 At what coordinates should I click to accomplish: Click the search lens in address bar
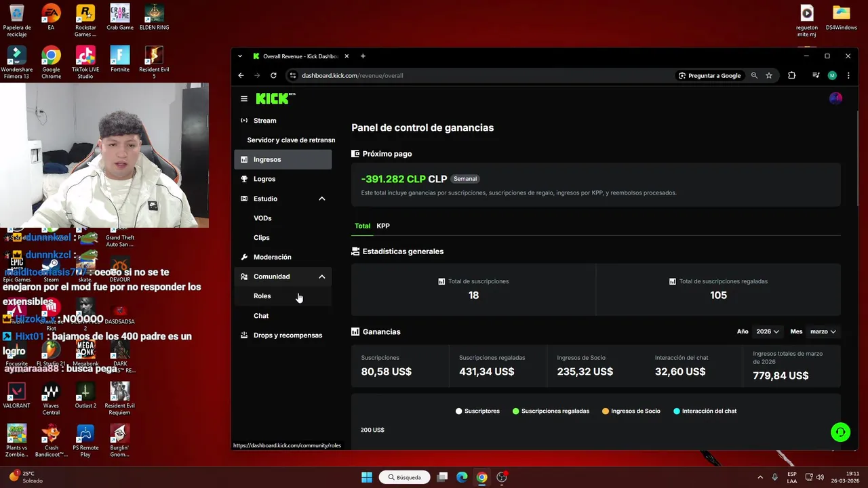(x=754, y=75)
